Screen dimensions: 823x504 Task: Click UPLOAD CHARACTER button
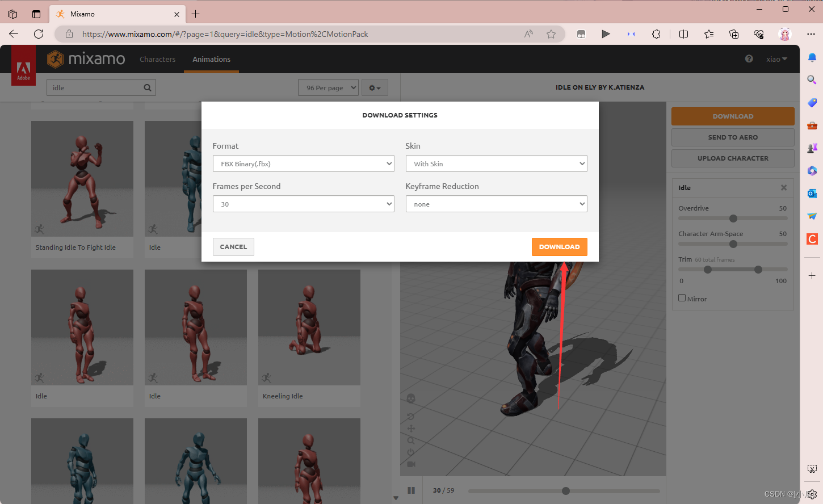733,158
